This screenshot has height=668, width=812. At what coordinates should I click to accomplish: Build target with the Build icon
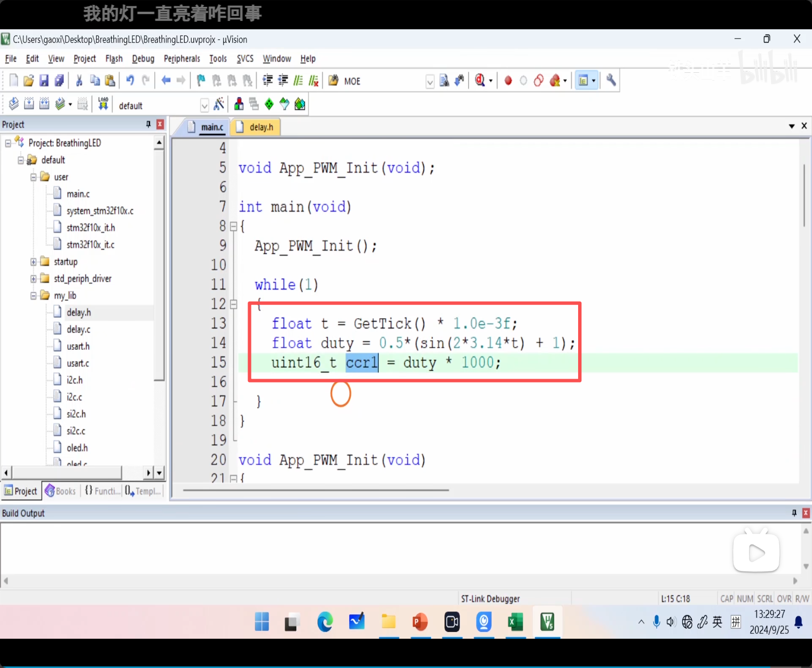point(29,103)
